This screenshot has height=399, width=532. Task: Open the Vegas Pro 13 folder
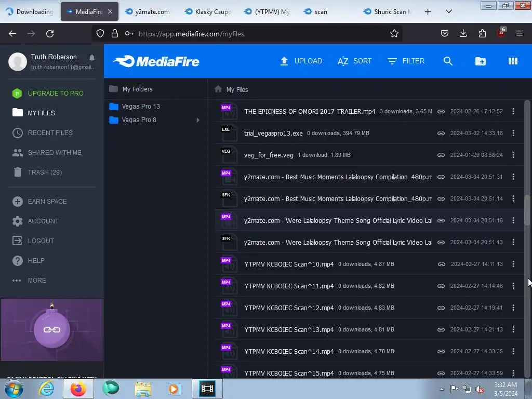point(135,107)
